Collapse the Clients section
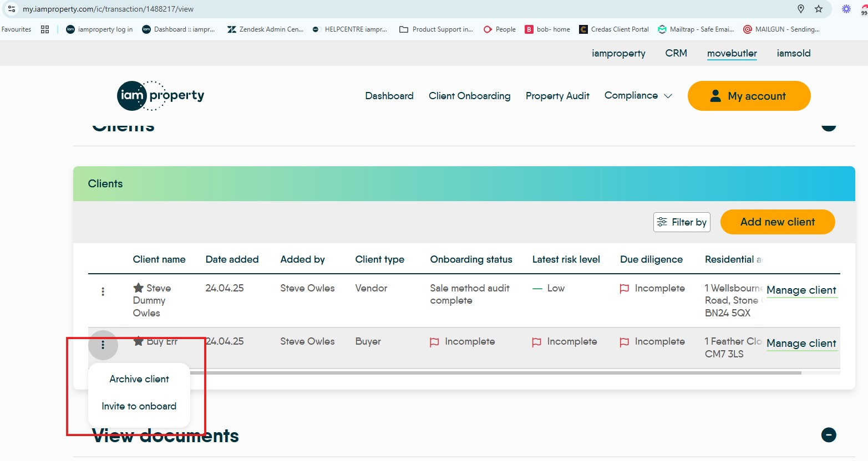Screen dimensions: 868x461 pos(829,125)
